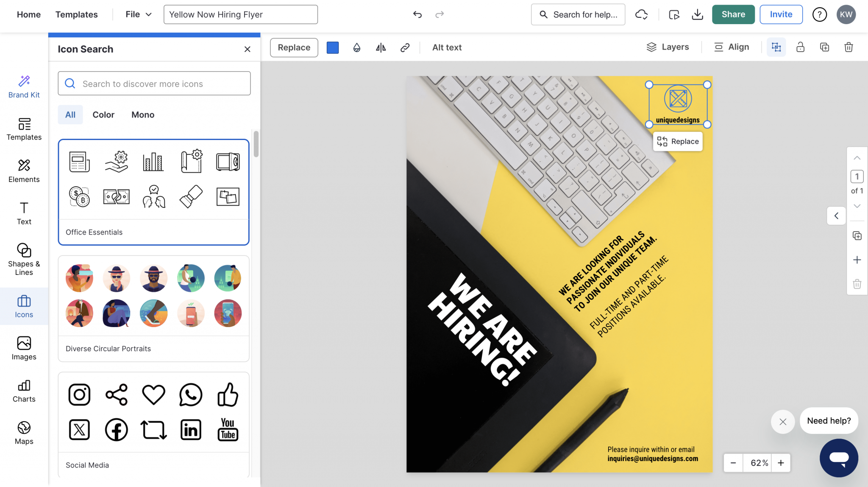868x487 pixels.
Task: Duplicate the selected element from the top toolbar
Action: coord(824,47)
